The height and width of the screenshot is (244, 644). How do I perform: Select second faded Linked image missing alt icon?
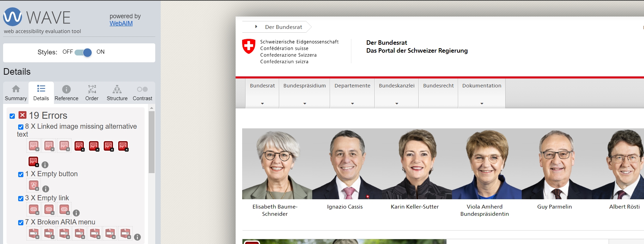49,146
